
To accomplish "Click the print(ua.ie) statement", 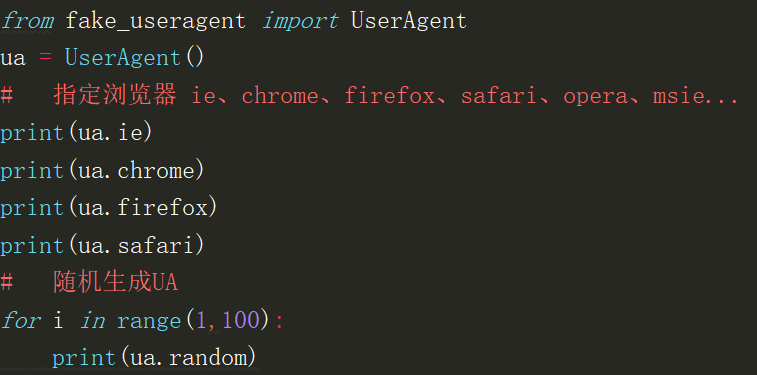I will click(x=76, y=133).
